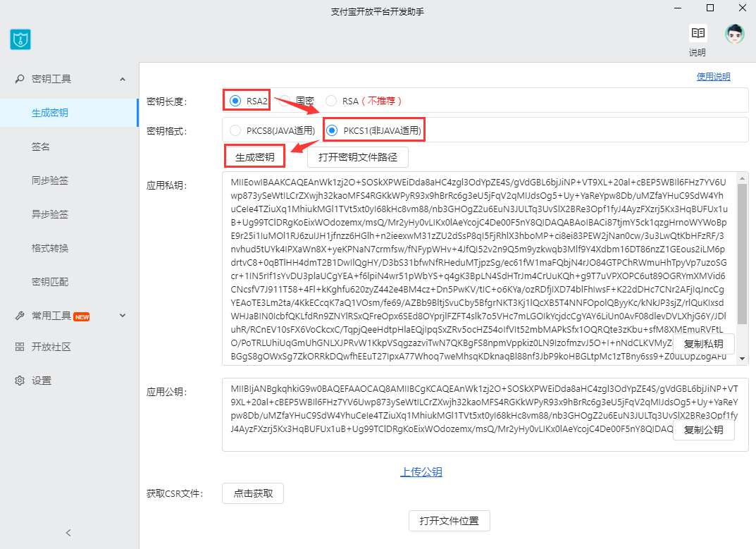756x549 pixels.
Task: Collapse the 密钥工具 section chevron
Action: (123, 79)
